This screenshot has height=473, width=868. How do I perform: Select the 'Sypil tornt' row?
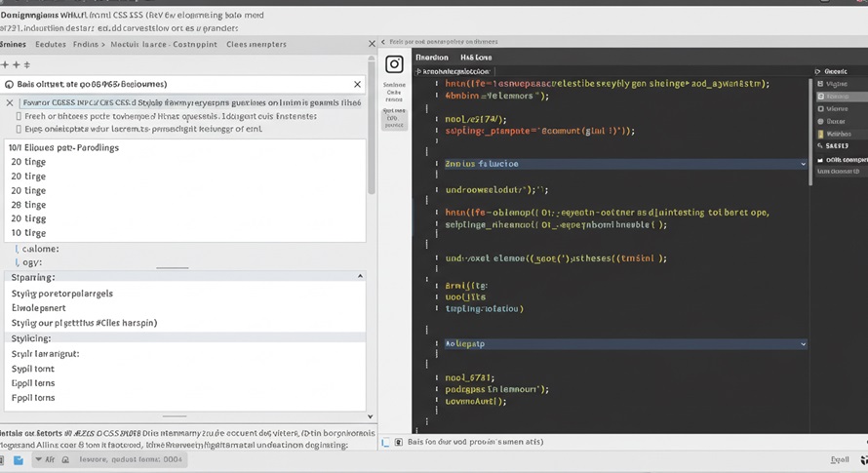(x=185, y=369)
